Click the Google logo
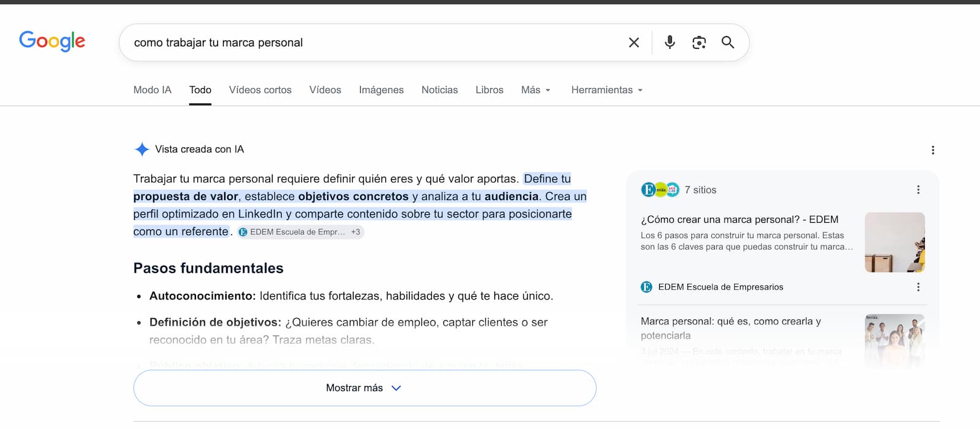The height and width of the screenshot is (429, 980). tap(52, 41)
